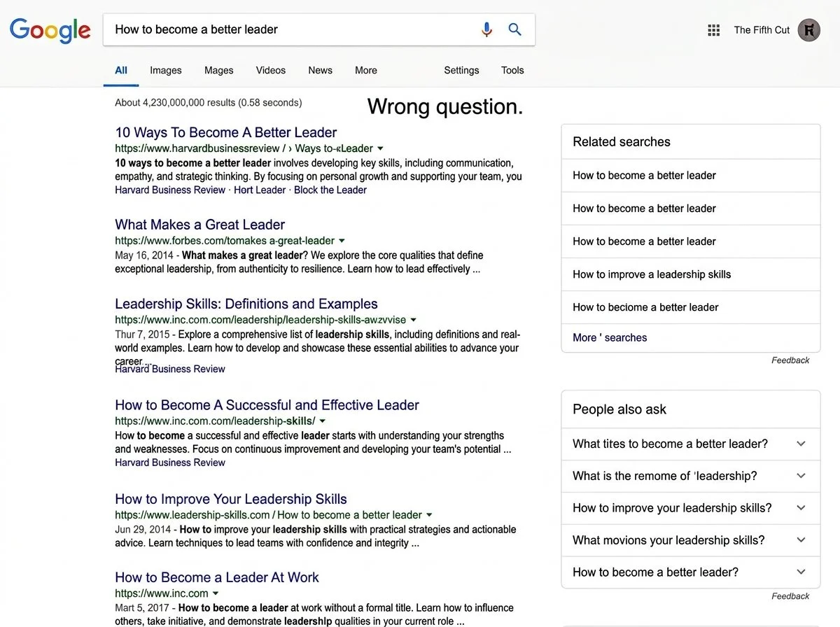Image resolution: width=840 pixels, height=627 pixels.
Task: Open the More tab menu
Action: [x=366, y=70]
